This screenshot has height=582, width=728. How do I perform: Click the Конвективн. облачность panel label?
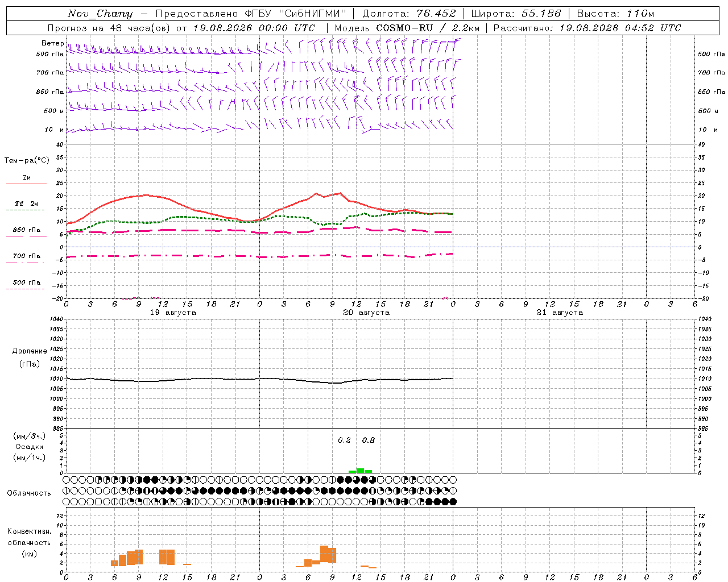pos(29,542)
